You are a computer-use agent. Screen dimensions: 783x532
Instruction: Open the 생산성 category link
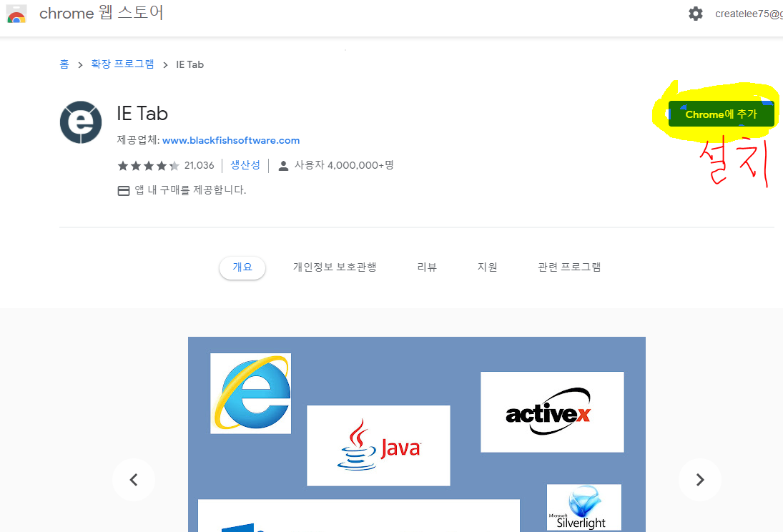click(x=245, y=165)
